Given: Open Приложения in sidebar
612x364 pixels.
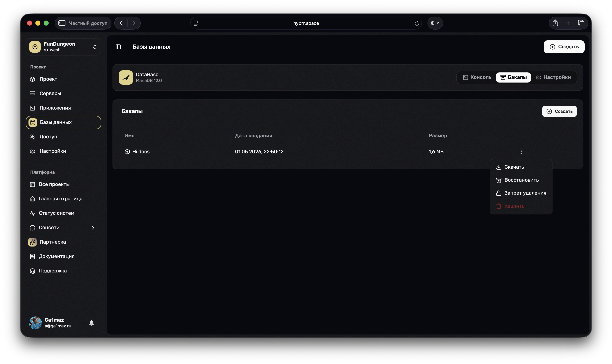Looking at the screenshot, I should (x=63, y=108).
